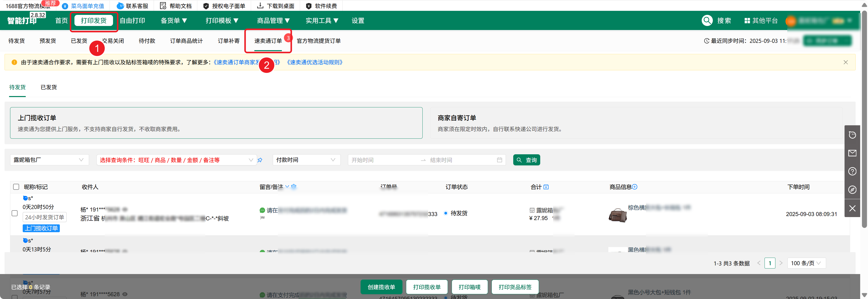Click Wangwang icon of first order
Viewport: 868px width, 299px height.
click(x=25, y=198)
